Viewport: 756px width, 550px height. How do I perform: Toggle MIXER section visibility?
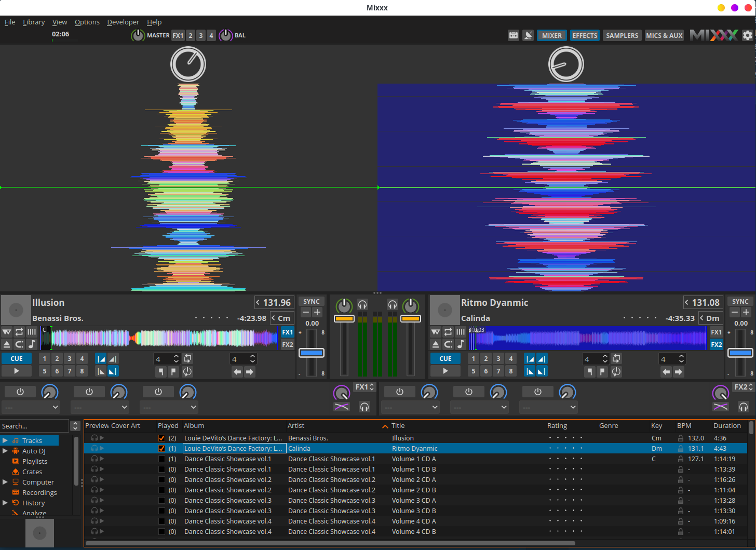pyautogui.click(x=551, y=35)
